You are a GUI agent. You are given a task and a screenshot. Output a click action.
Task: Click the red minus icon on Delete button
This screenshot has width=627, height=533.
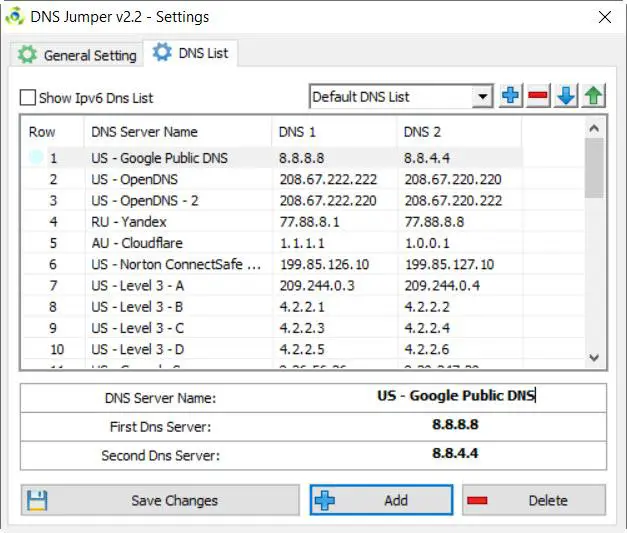[x=477, y=501]
